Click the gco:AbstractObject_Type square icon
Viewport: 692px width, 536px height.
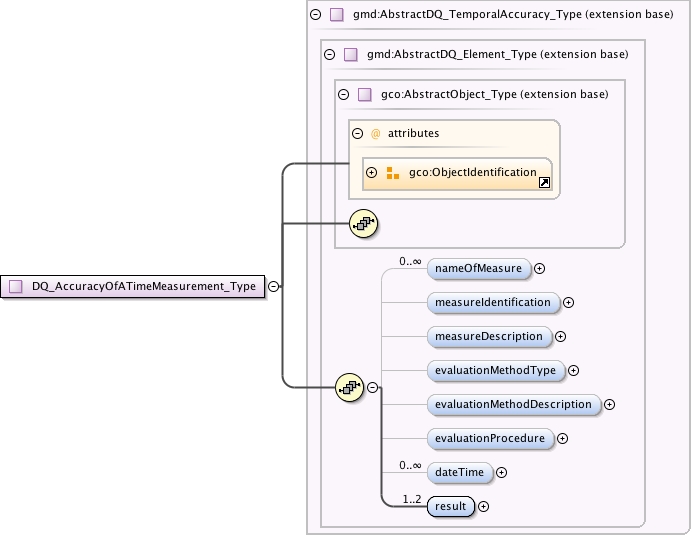pos(365,94)
